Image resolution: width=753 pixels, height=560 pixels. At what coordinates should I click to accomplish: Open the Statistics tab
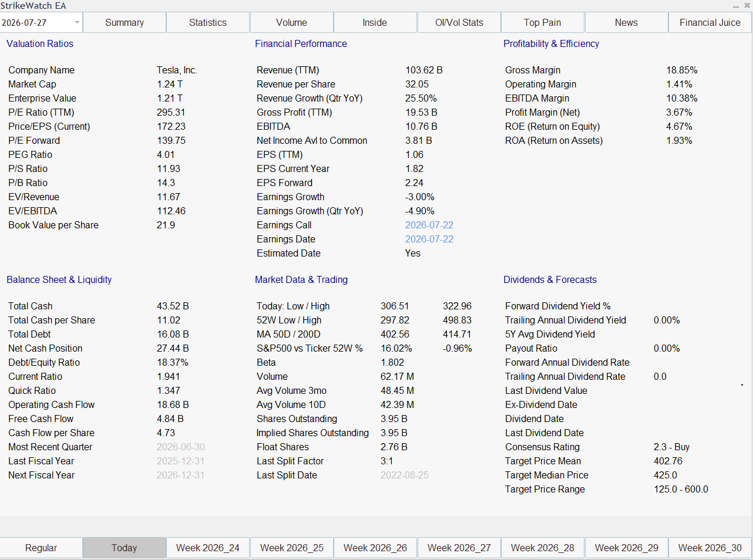tap(208, 23)
